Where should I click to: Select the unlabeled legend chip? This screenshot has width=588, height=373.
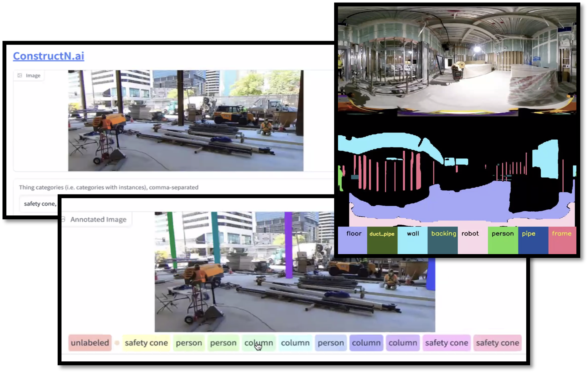point(90,343)
